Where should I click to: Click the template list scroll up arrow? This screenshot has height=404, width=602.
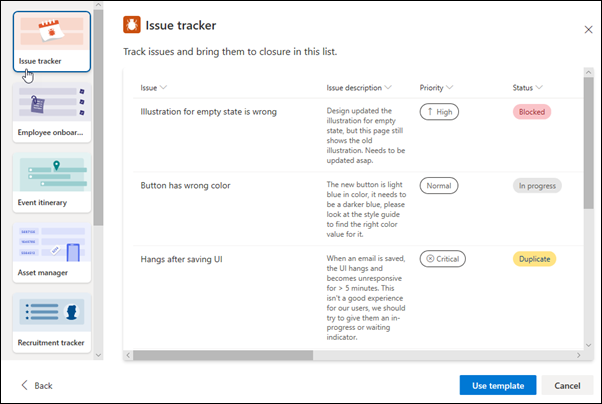(98, 5)
